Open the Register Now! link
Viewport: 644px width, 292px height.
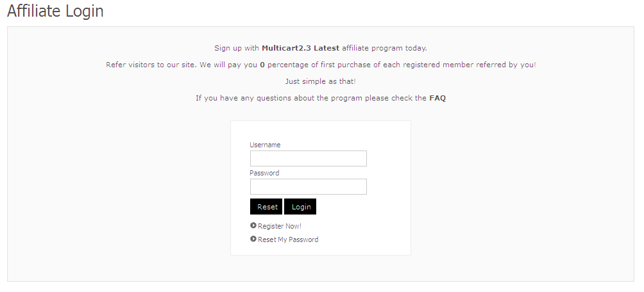(x=280, y=226)
